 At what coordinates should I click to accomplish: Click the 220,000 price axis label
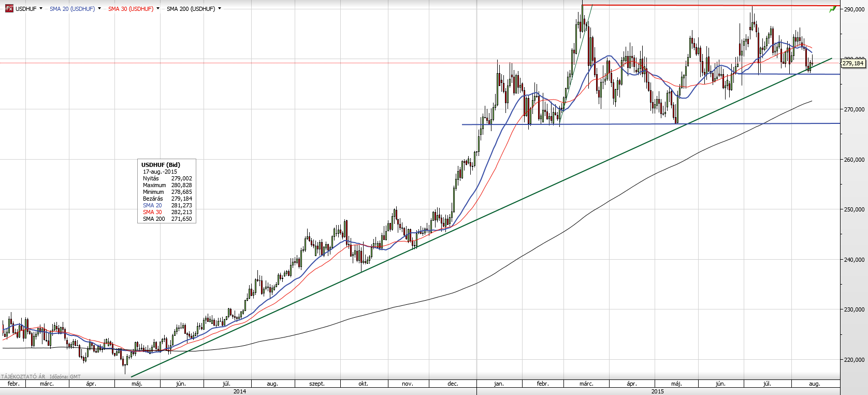[x=854, y=360]
